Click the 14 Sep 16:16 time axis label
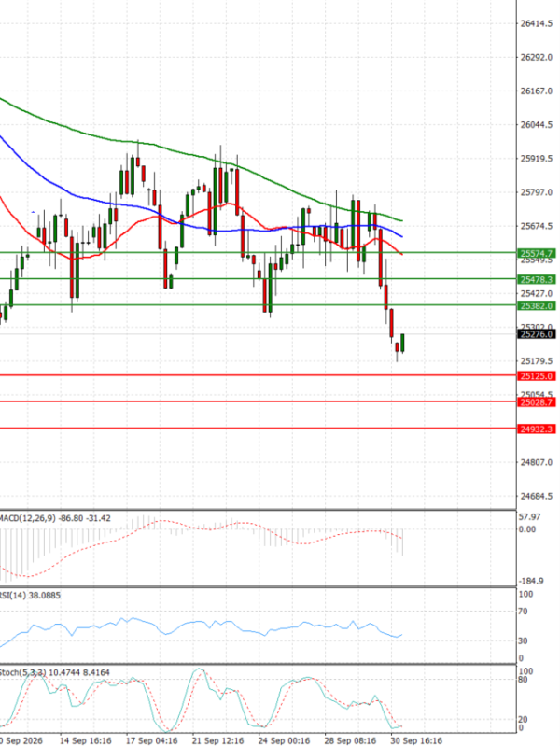The width and height of the screenshot is (560, 746). (86, 740)
